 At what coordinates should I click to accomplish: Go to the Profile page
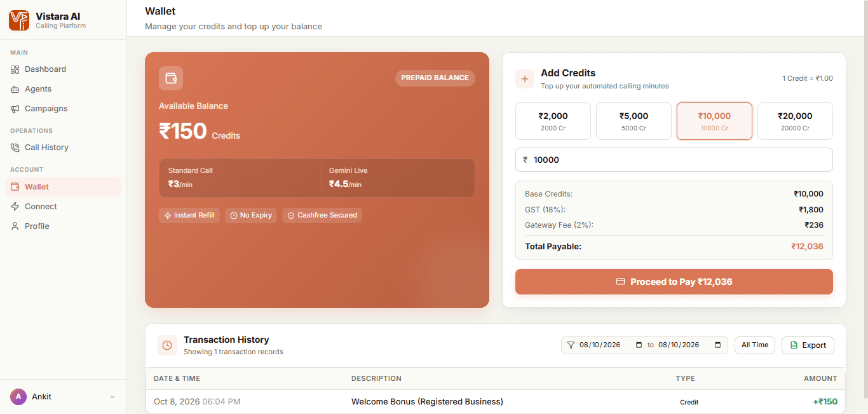point(63,226)
